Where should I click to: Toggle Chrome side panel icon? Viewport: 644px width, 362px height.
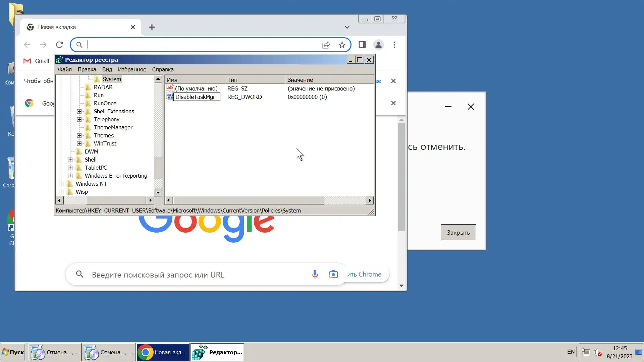pyautogui.click(x=362, y=45)
